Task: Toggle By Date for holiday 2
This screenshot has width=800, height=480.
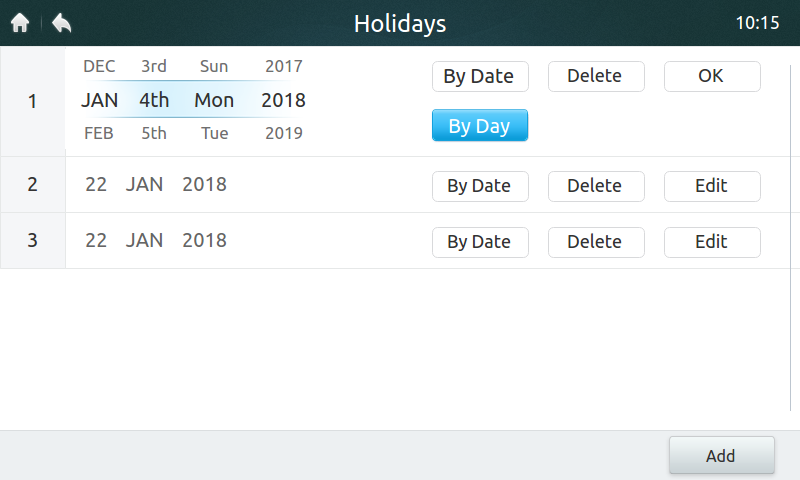Action: (x=479, y=186)
